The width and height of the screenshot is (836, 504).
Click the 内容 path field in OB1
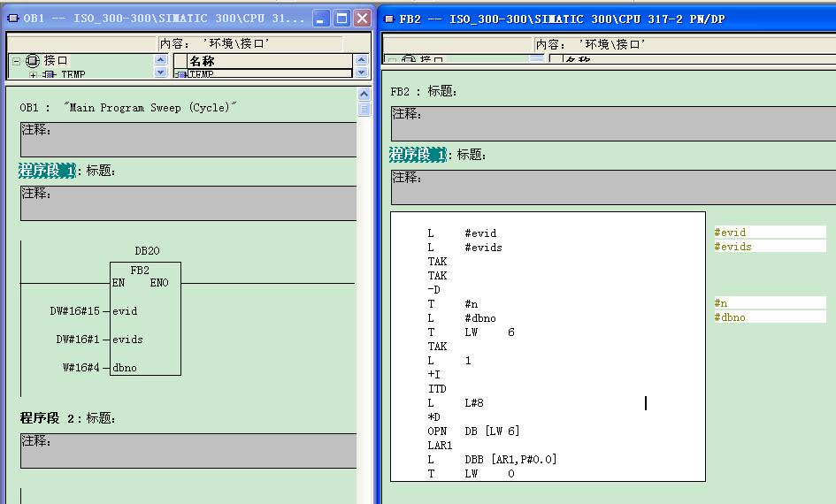pos(250,43)
